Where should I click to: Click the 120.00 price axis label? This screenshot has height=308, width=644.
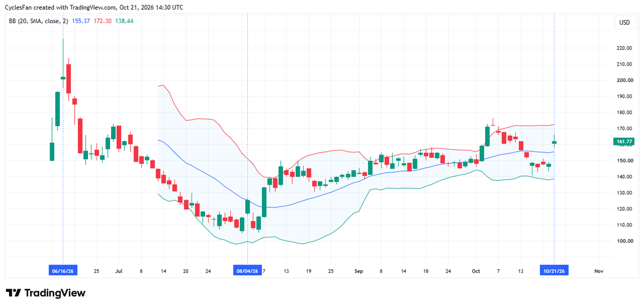point(624,209)
